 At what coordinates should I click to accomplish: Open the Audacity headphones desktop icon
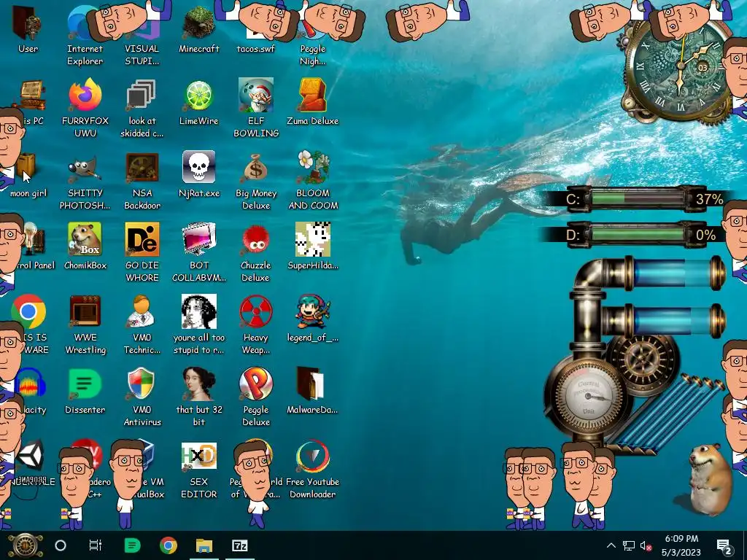click(x=31, y=383)
